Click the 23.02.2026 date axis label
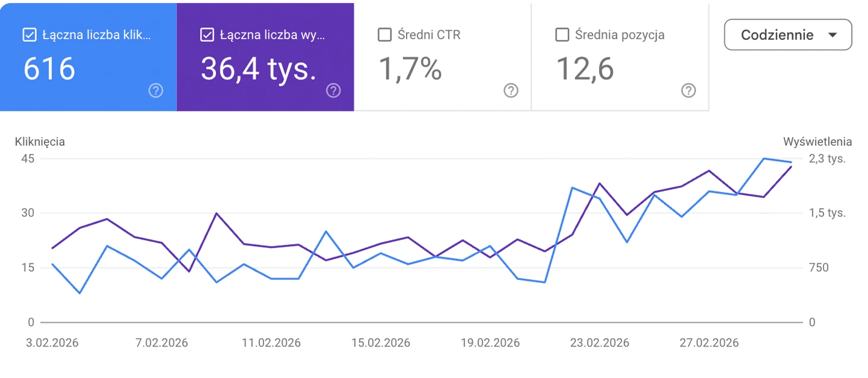 (x=600, y=343)
